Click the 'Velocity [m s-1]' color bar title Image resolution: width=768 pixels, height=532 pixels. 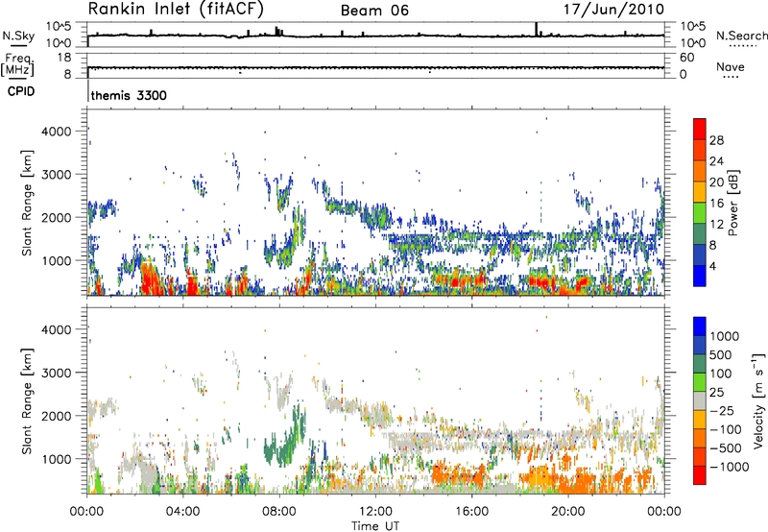coord(759,400)
